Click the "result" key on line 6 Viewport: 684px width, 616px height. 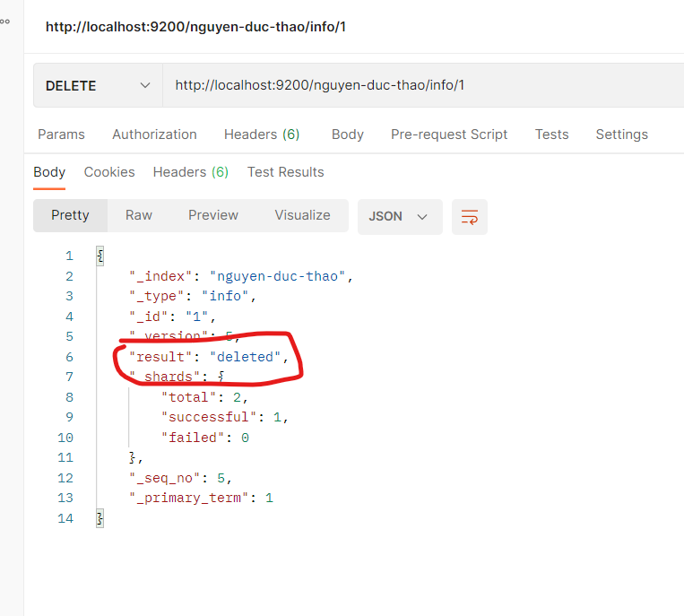tap(160, 357)
